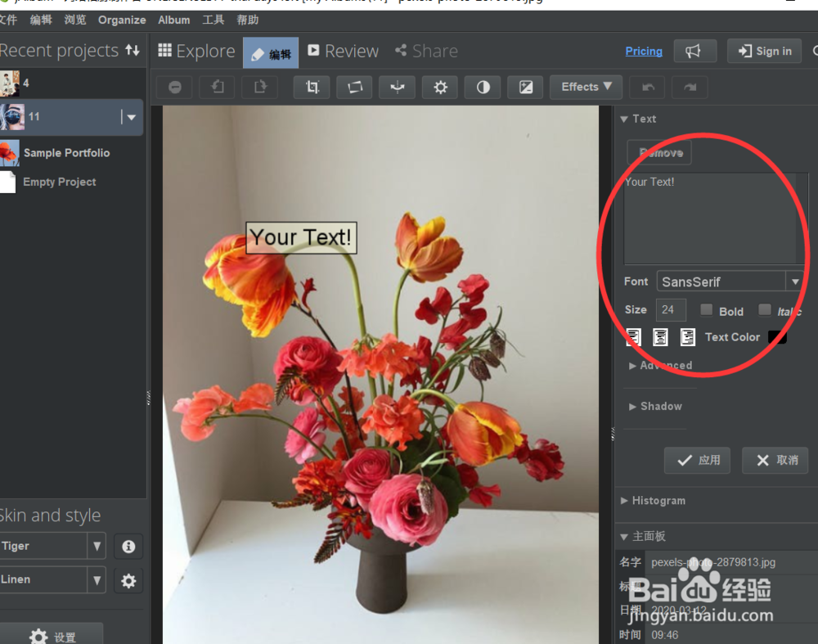Open the 浏览 menu
The image size is (818, 644).
coord(75,20)
